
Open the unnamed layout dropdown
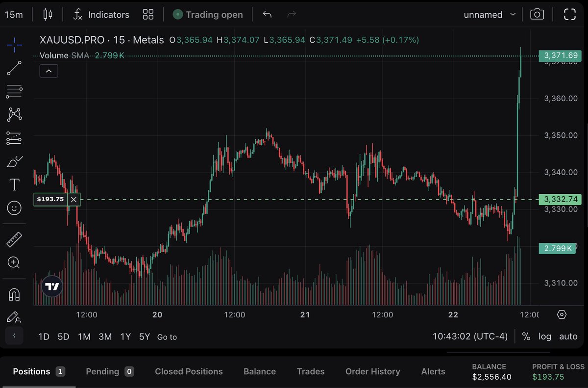[x=489, y=14]
